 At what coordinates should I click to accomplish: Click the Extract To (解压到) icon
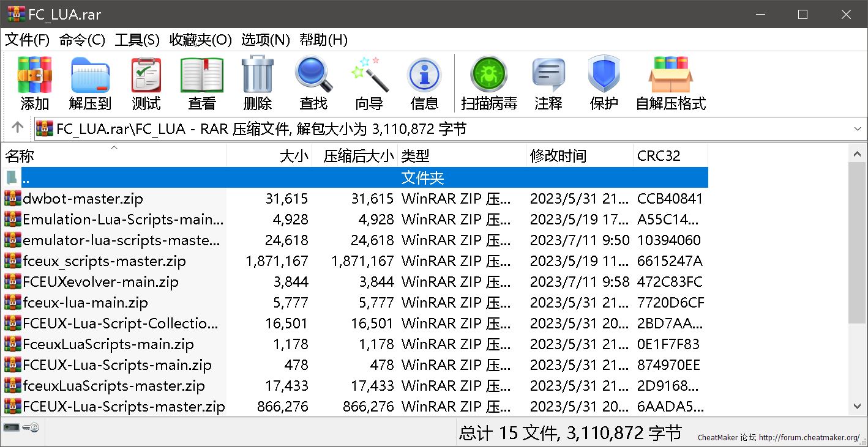tap(90, 75)
